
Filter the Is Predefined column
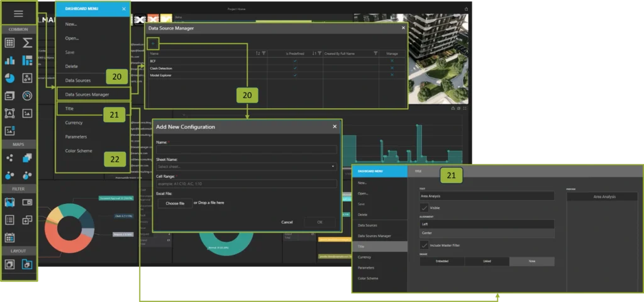click(319, 53)
